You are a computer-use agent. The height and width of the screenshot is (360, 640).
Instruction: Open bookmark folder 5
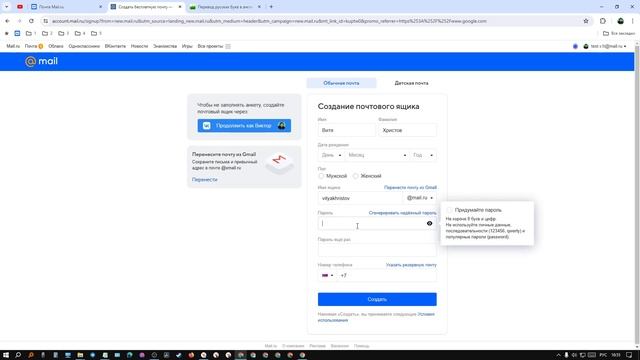click(x=96, y=33)
